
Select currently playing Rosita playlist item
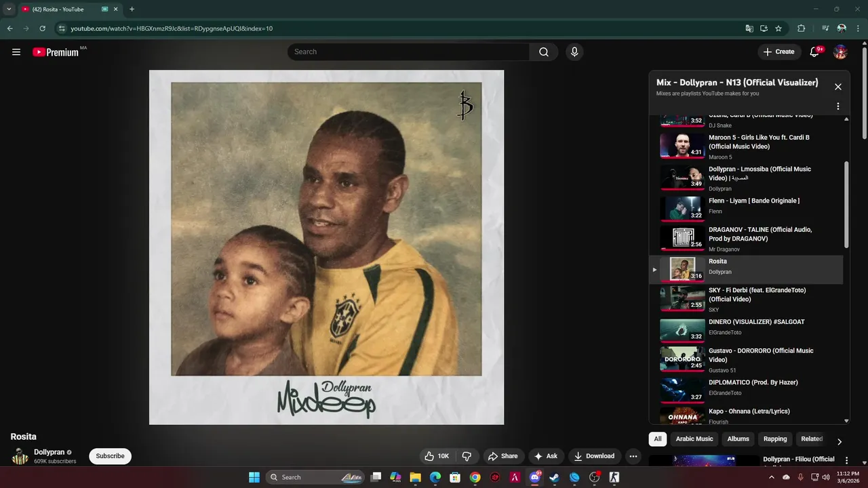(746, 269)
